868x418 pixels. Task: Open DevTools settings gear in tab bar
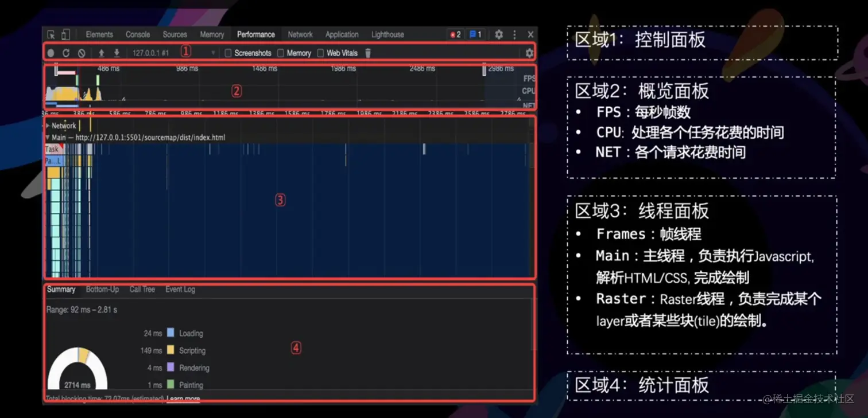click(x=499, y=34)
